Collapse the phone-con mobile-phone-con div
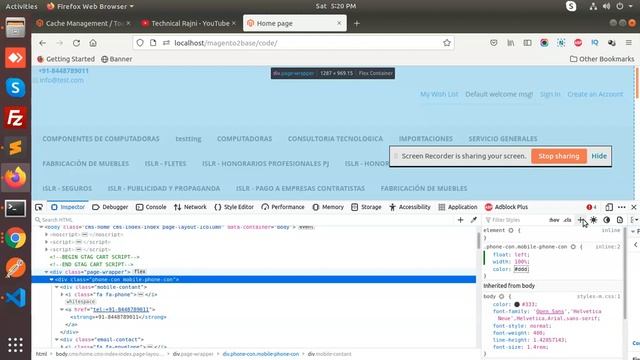Image resolution: width=640 pixels, height=360 pixels. pyautogui.click(x=51, y=280)
